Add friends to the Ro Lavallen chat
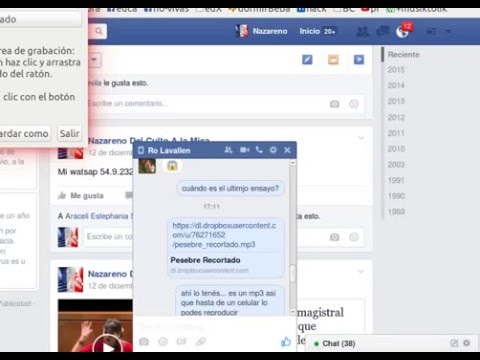Viewport: 480px width, 360px height. tap(228, 150)
